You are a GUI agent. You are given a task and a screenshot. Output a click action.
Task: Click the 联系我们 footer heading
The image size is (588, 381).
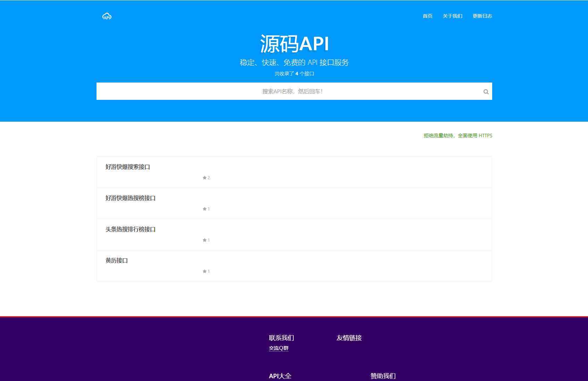282,338
